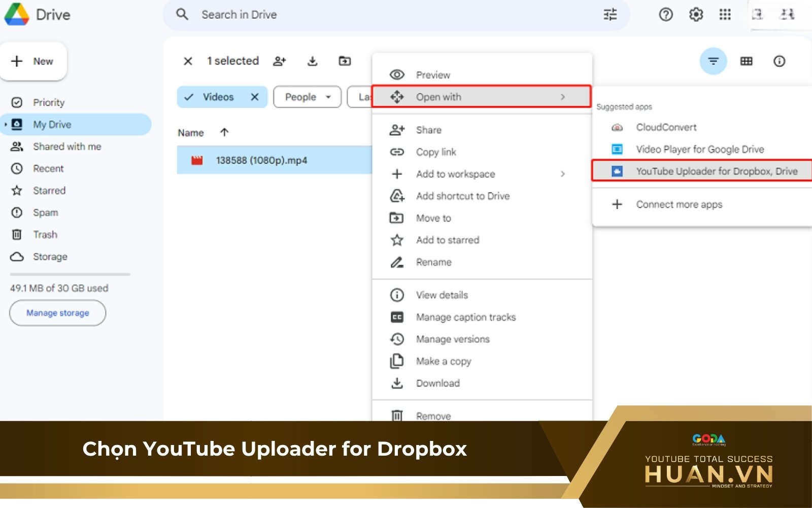Choose Rename in context menu

tap(482, 262)
